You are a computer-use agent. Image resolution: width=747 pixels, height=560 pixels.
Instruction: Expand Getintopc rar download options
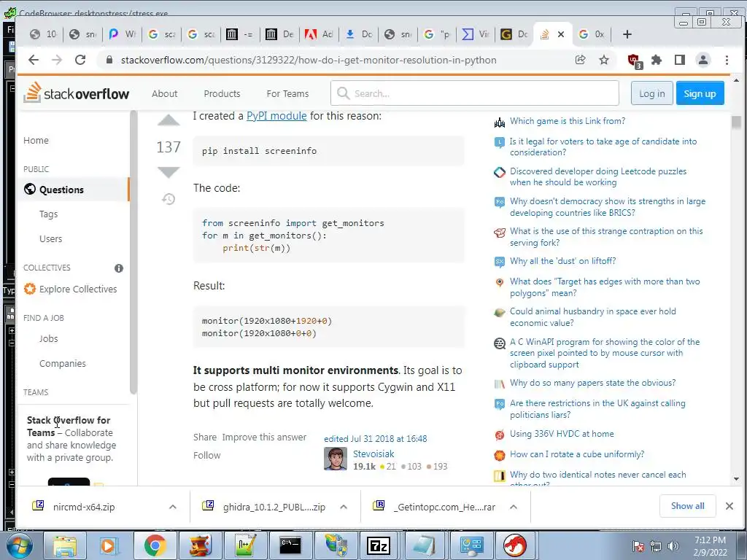514,507
